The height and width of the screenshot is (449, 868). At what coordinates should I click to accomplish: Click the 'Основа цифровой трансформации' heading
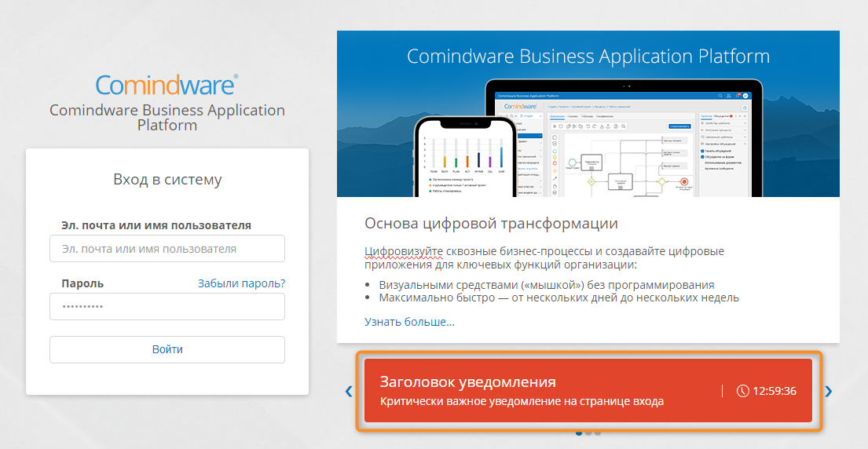point(491,224)
